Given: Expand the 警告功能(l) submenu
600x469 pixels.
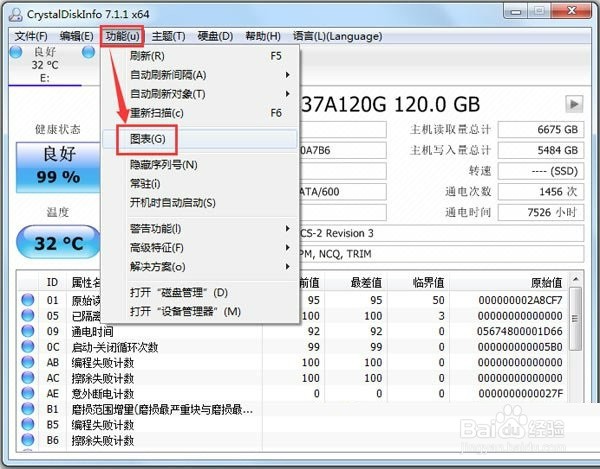Looking at the screenshot, I should [200, 229].
